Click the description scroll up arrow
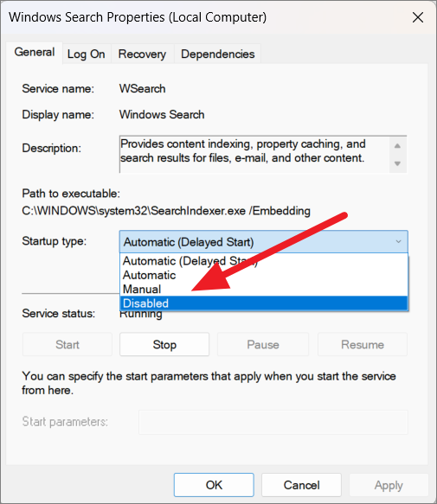The width and height of the screenshot is (437, 504). (397, 146)
